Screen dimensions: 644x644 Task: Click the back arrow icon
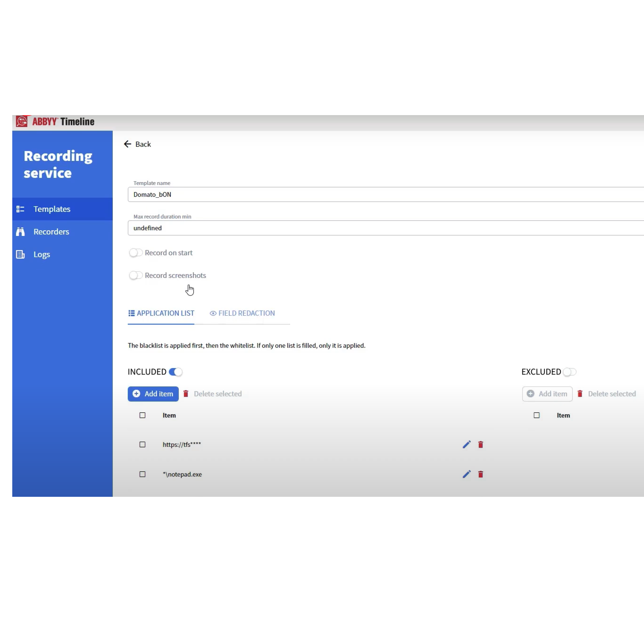127,144
